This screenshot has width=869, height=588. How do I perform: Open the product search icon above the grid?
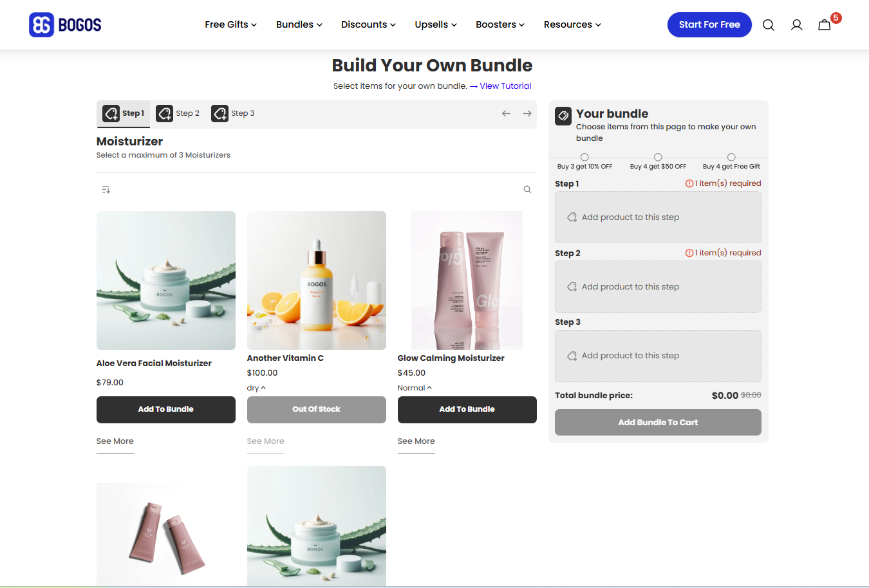527,189
